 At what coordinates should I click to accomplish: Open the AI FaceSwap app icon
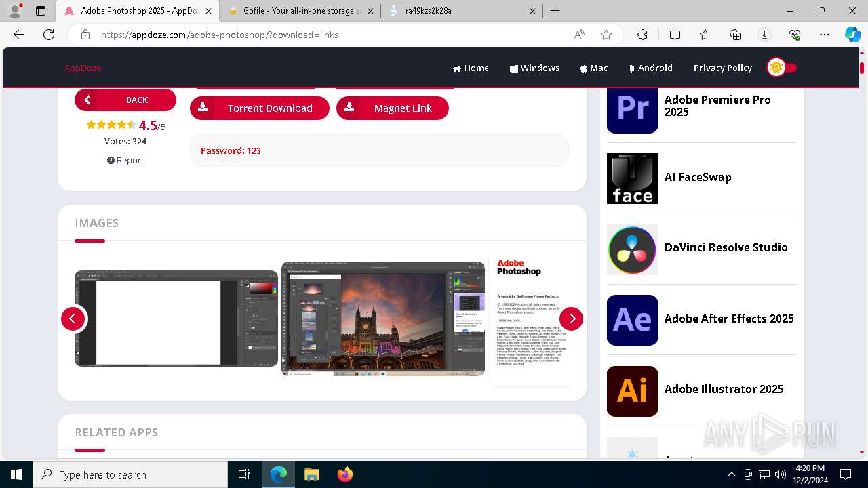pyautogui.click(x=632, y=178)
